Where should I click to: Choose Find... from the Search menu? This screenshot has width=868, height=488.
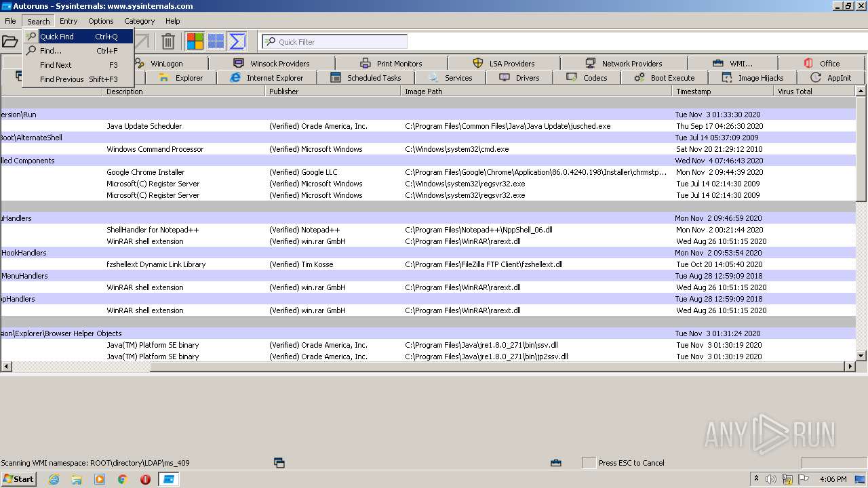[x=78, y=51]
